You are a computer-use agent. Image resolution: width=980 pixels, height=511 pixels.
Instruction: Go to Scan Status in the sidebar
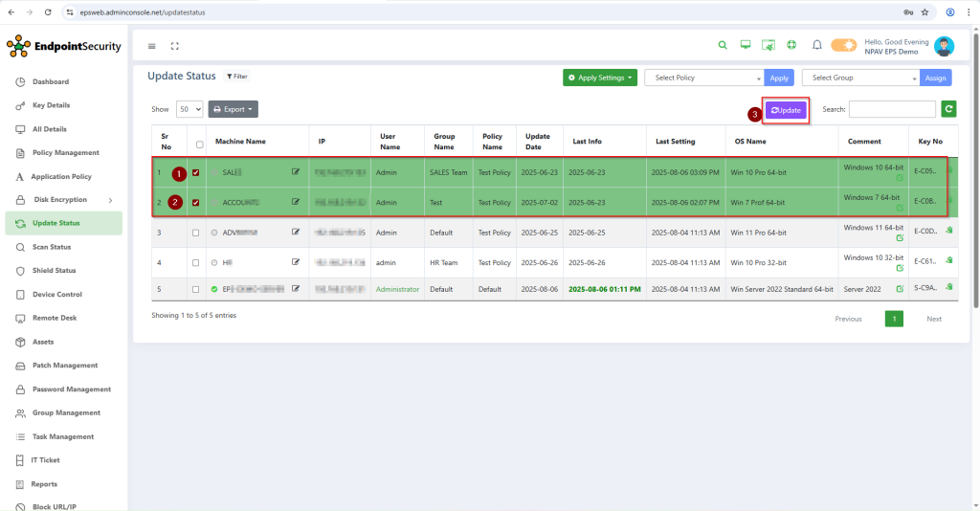[x=53, y=247]
